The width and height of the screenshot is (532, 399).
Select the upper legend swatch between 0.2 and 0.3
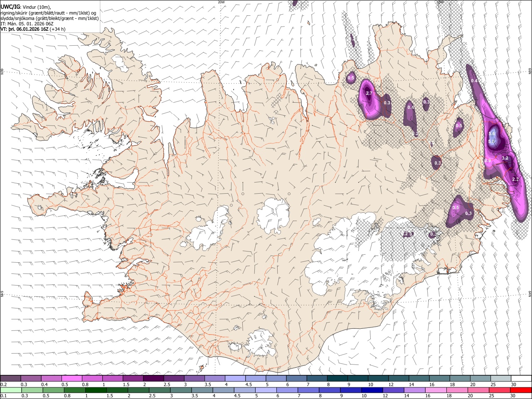tap(10, 378)
